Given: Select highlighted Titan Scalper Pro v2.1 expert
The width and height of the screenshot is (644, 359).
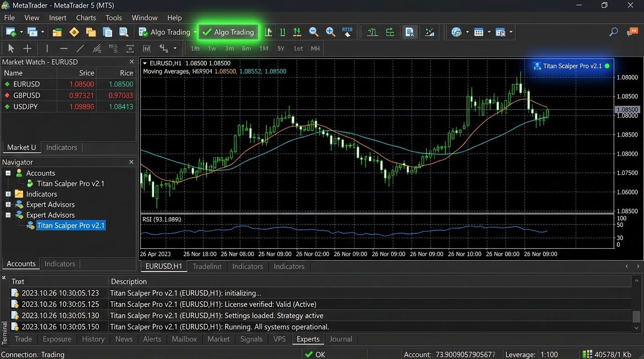Looking at the screenshot, I should point(71,225).
